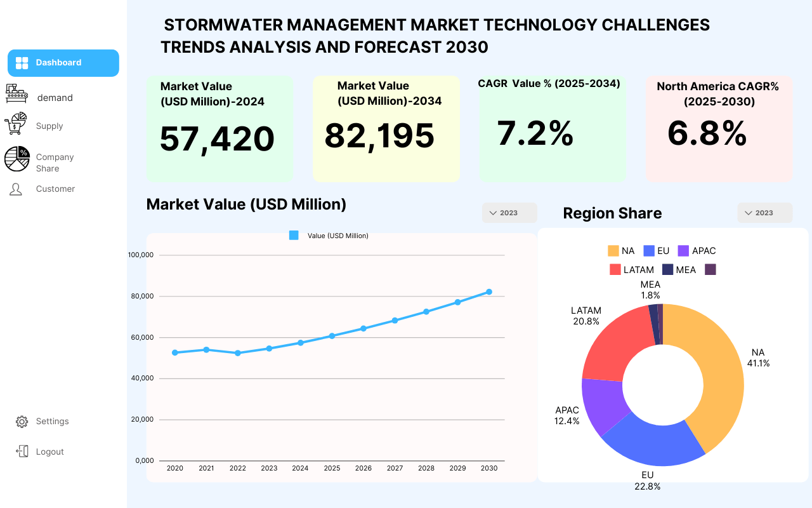Open the Dashboard menu item

tap(63, 63)
